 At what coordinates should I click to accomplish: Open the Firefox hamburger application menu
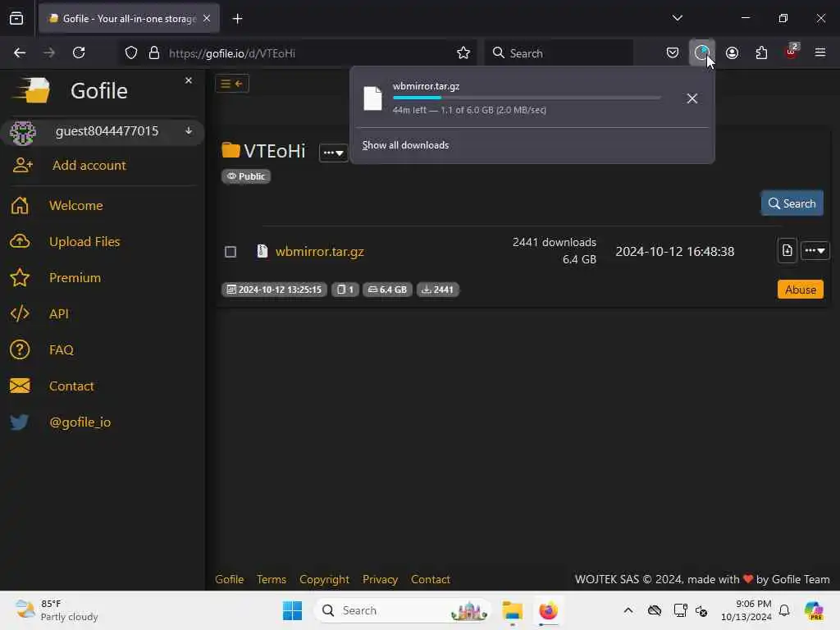[x=819, y=52]
